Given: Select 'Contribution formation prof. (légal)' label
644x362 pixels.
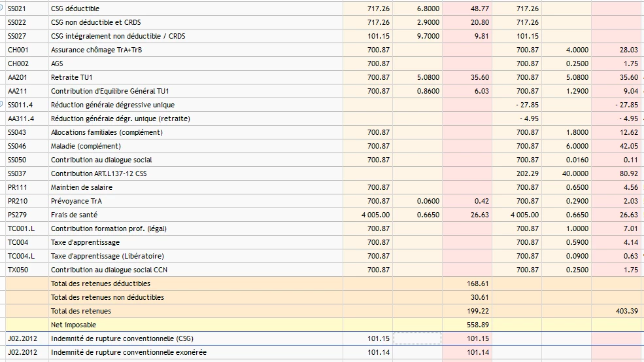Looking at the screenshot, I should pyautogui.click(x=109, y=228).
